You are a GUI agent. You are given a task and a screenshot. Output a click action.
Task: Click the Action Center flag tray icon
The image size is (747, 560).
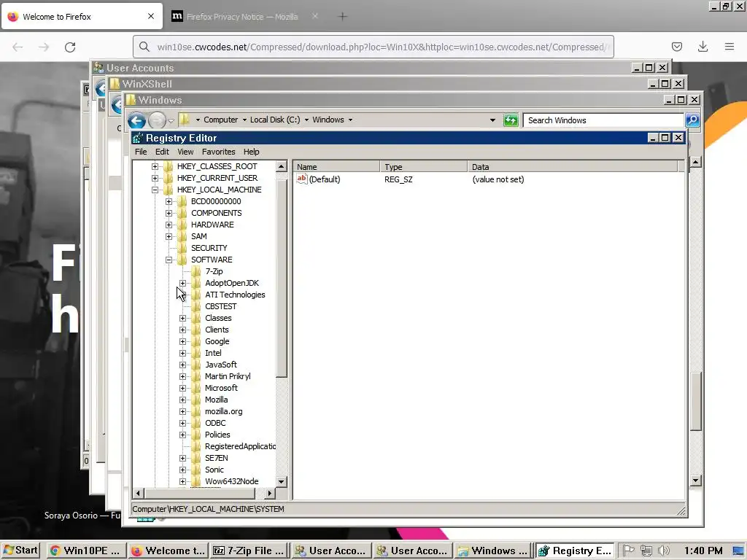628,551
